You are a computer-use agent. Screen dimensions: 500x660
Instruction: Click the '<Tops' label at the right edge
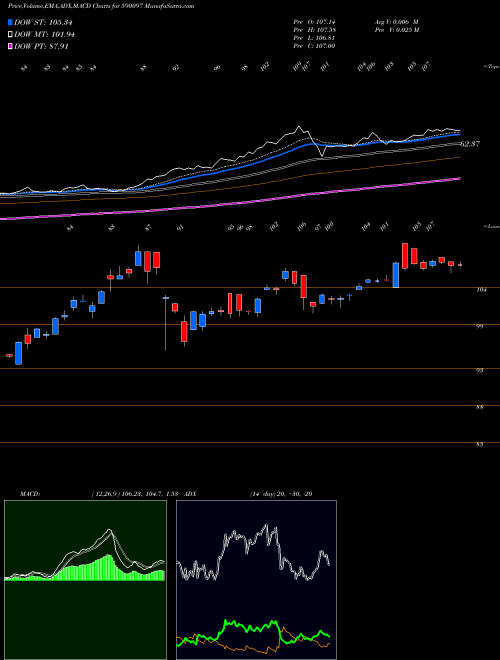coord(491,67)
